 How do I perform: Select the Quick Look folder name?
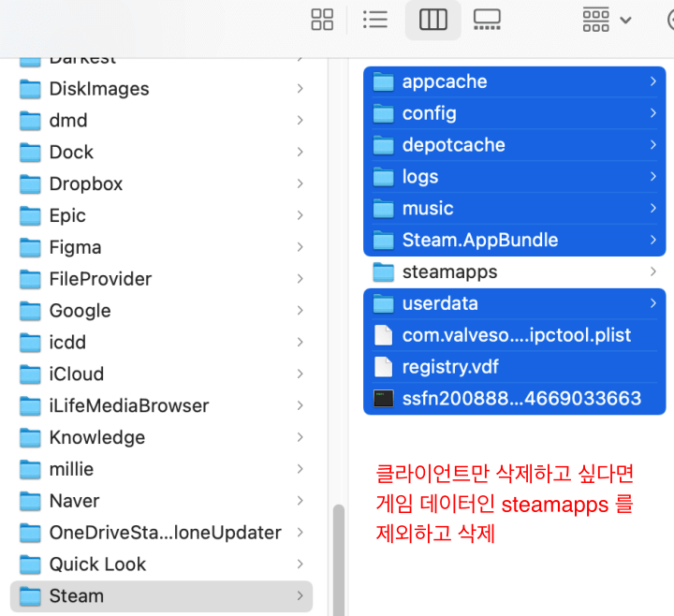pyautogui.click(x=97, y=565)
